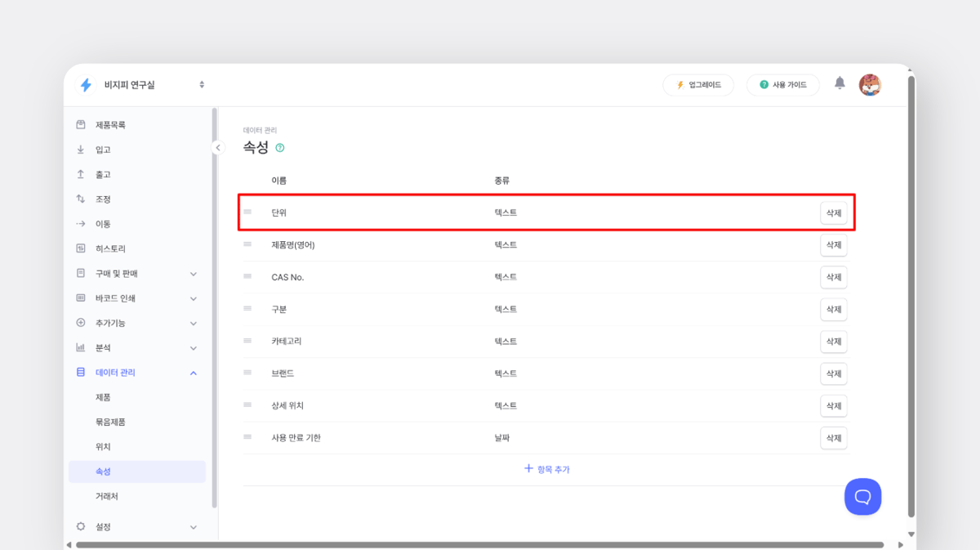Select the 입고 stock-in icon

(81, 149)
